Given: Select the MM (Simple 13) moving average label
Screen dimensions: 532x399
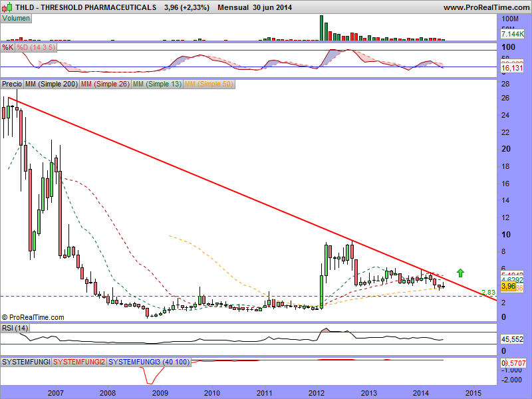Looking at the screenshot, I should click(x=157, y=84).
